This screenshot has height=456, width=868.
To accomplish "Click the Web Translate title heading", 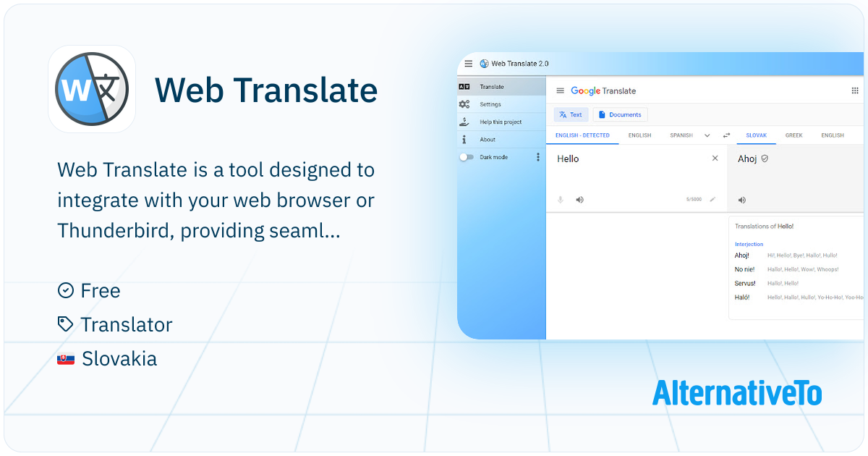I will click(266, 90).
